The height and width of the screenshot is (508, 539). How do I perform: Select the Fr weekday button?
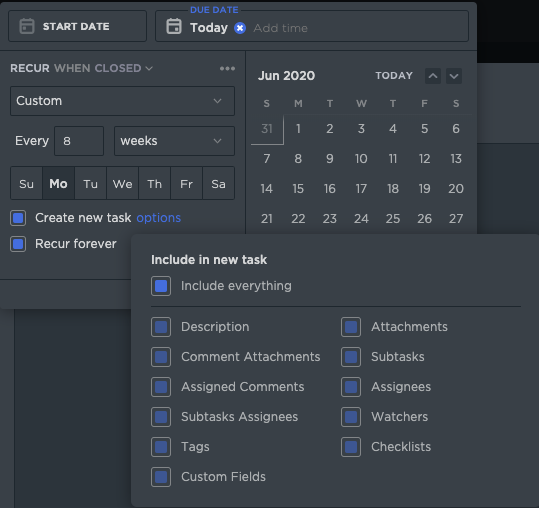click(x=186, y=184)
